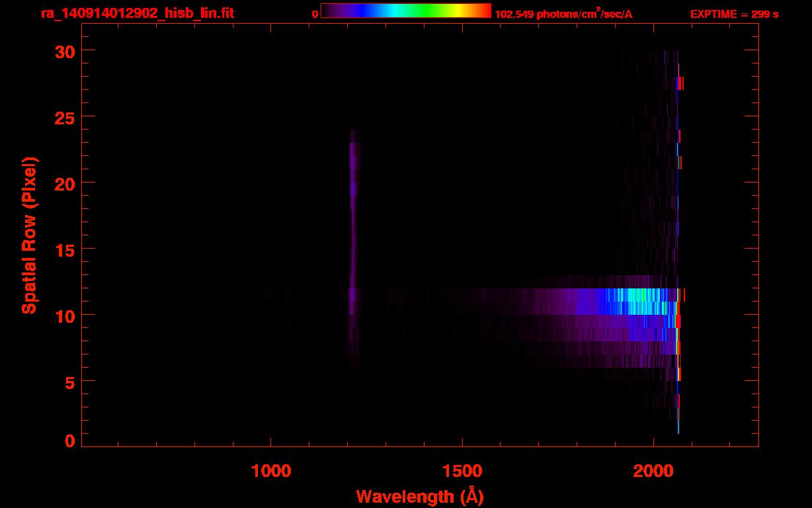
Task: Click the 5 spatial row tick label
Action: pyautogui.click(x=70, y=382)
